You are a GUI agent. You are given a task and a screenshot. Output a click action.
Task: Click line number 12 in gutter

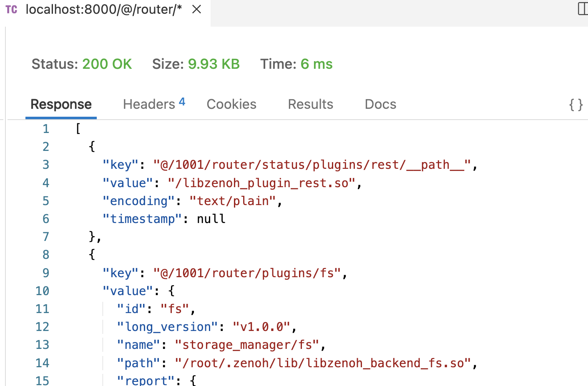43,327
